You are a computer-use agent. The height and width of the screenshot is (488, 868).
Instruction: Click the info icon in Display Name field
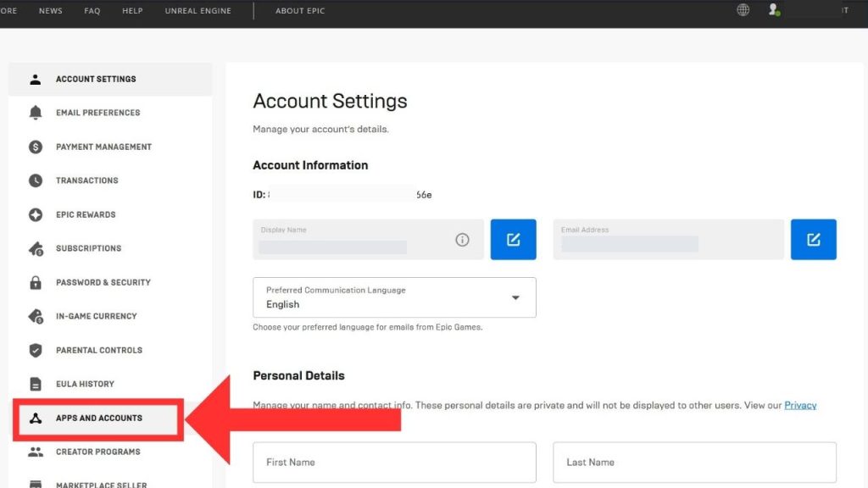[x=462, y=240]
